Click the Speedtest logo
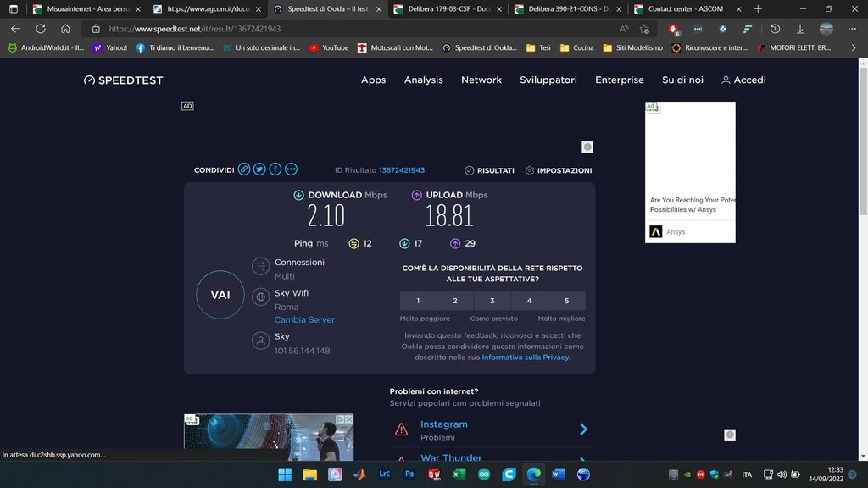Image resolution: width=868 pixels, height=488 pixels. pyautogui.click(x=124, y=80)
